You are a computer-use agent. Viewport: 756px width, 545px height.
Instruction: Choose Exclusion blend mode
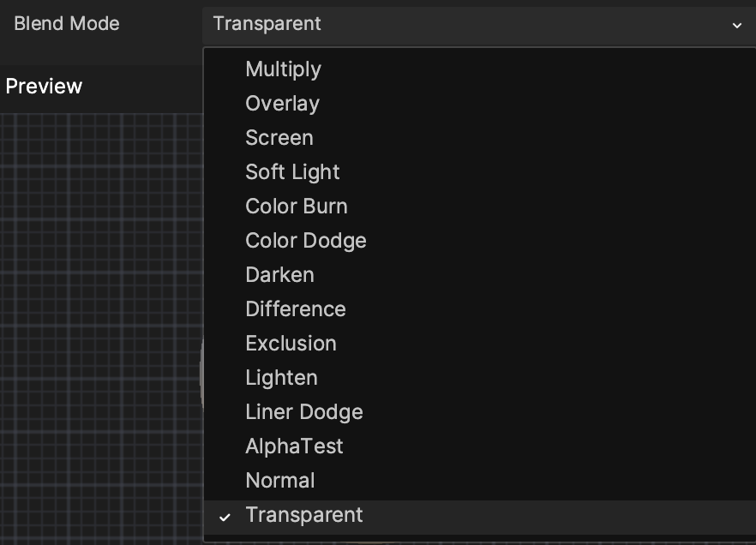point(480,343)
